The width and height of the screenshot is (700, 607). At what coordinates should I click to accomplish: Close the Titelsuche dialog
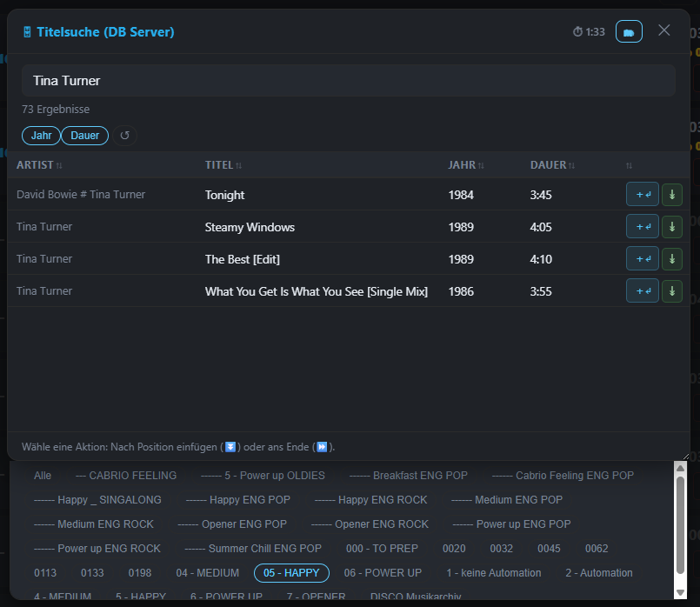point(663,30)
